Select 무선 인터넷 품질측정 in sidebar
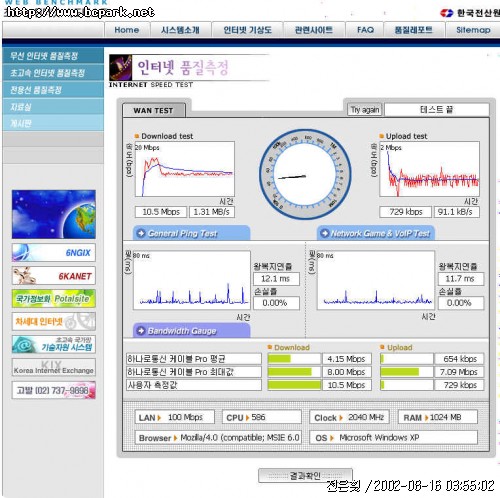The width and height of the screenshot is (500, 498). 53,56
